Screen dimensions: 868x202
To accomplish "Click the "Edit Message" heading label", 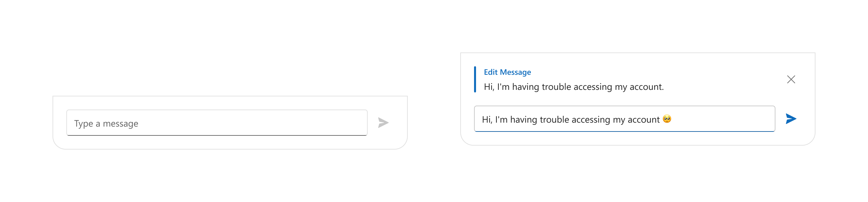I will (507, 72).
